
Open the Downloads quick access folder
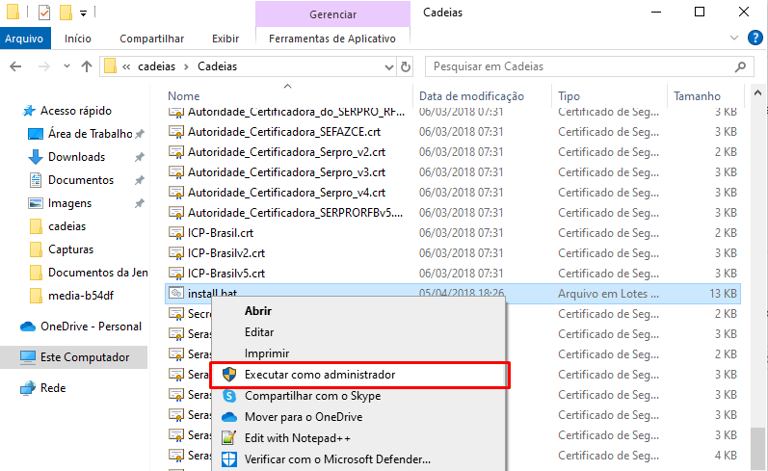pyautogui.click(x=76, y=157)
